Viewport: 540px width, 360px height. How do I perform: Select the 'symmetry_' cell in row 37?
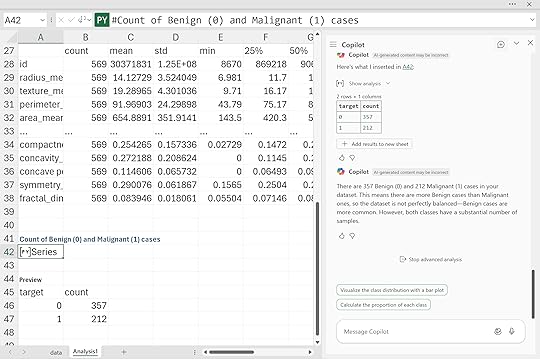[x=41, y=185]
